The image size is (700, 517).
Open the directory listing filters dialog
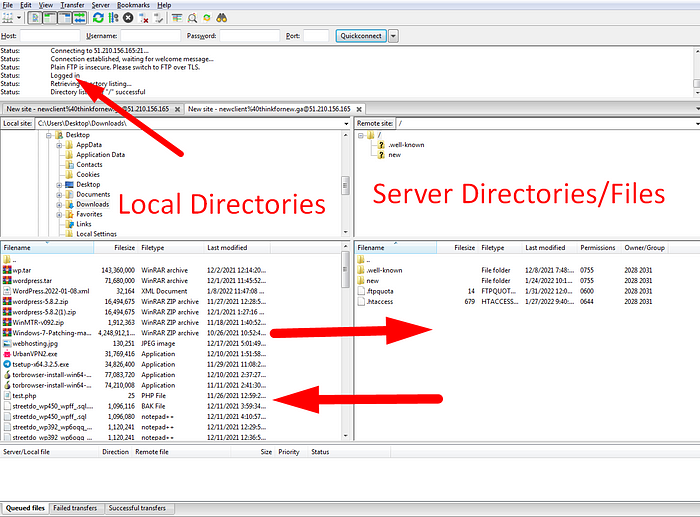[177, 18]
